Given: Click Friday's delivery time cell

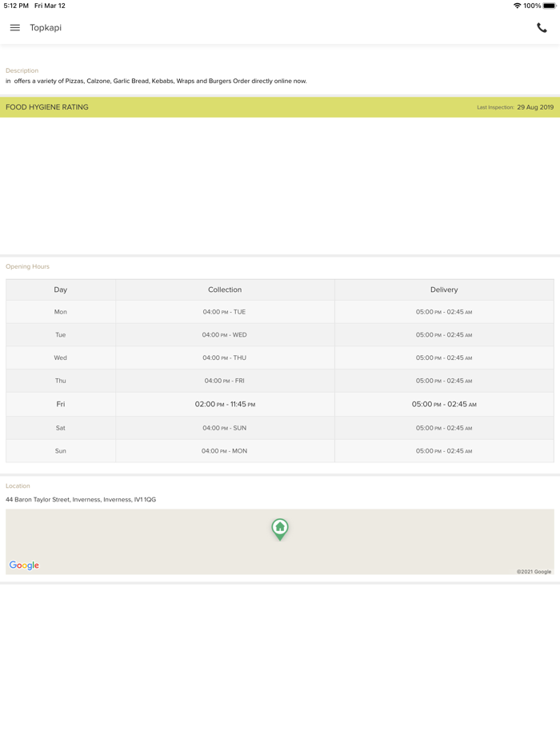Looking at the screenshot, I should [444, 404].
